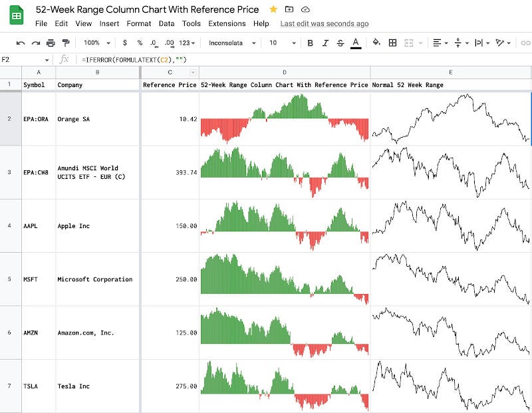
Task: Select the Paint format tool
Action: pyautogui.click(x=66, y=42)
